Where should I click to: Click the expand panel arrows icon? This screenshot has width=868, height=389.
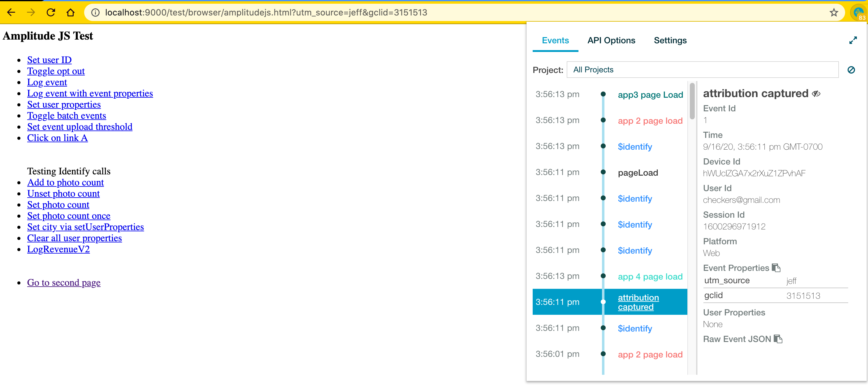tap(853, 41)
